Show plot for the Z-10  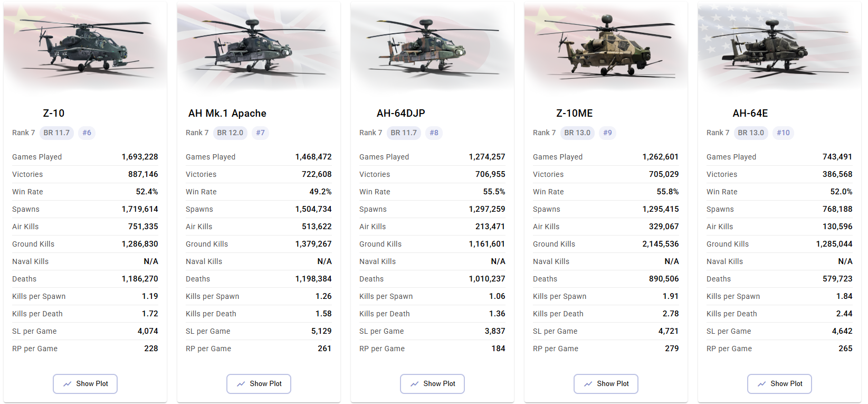pyautogui.click(x=85, y=384)
